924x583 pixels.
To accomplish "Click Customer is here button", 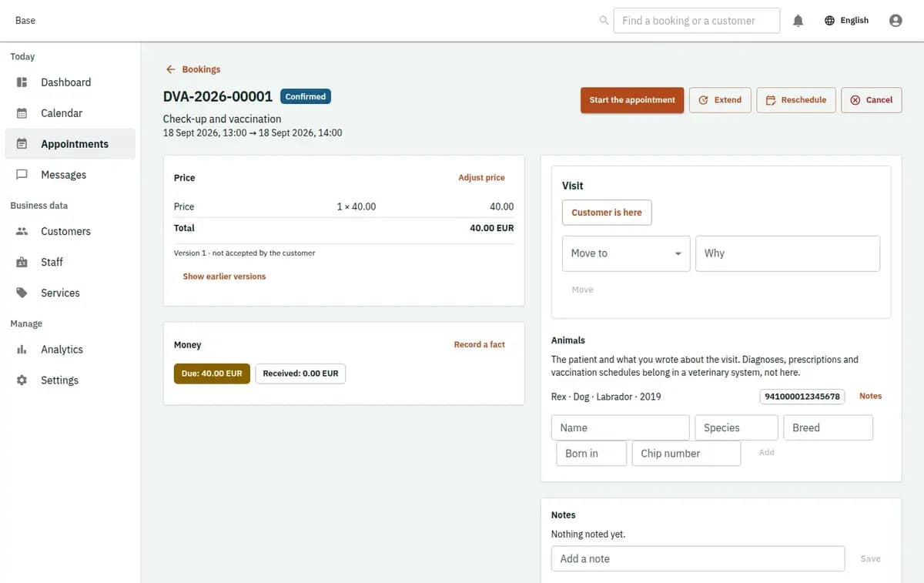I will (x=607, y=213).
